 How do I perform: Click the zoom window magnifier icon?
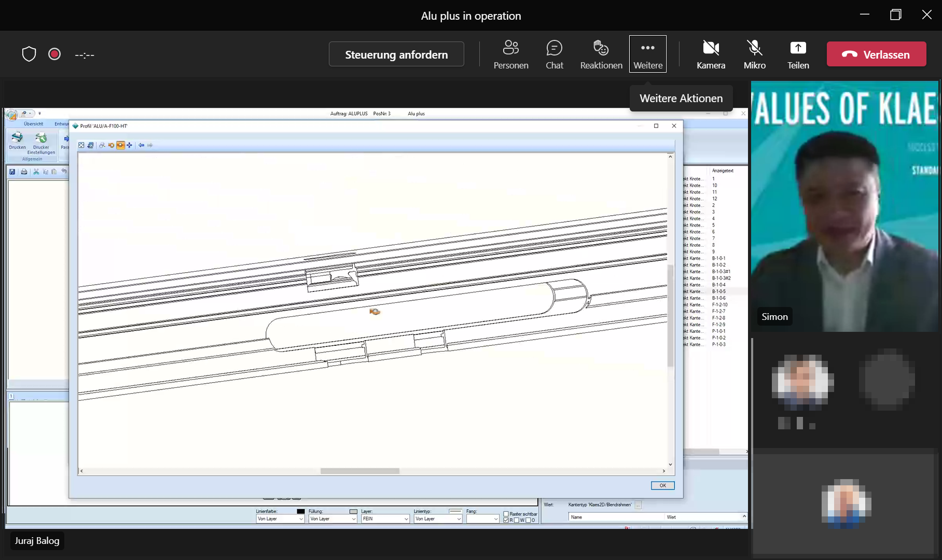point(102,145)
